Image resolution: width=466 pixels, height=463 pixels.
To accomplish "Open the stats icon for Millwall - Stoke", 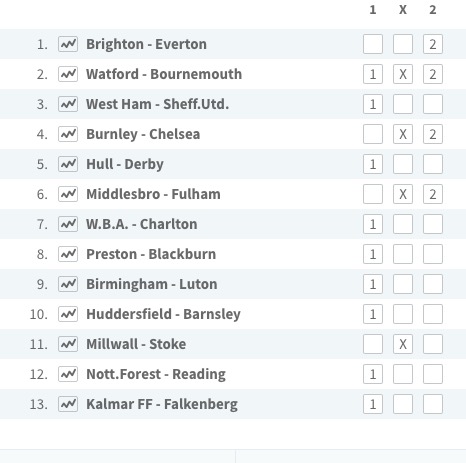I will point(68,344).
